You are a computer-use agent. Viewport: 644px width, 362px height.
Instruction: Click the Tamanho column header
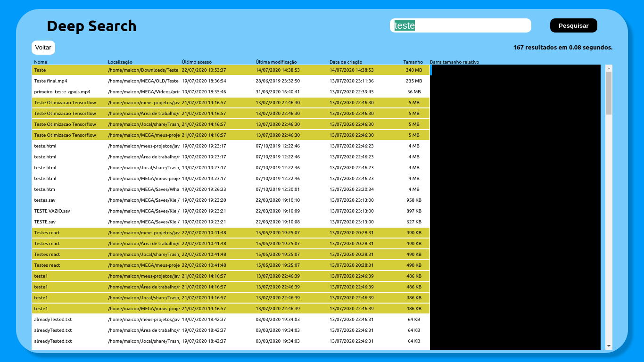click(413, 62)
